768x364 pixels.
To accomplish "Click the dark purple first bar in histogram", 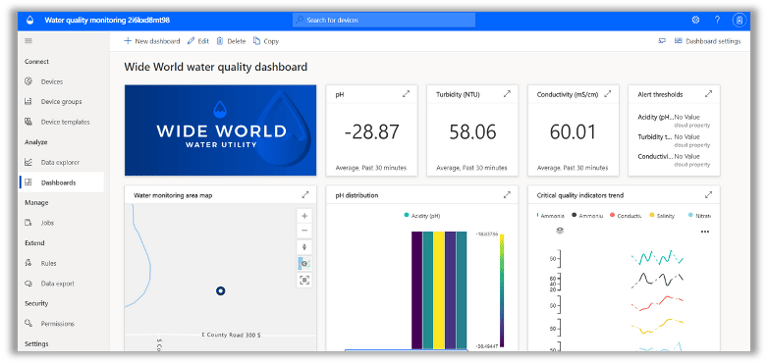I will [417, 290].
